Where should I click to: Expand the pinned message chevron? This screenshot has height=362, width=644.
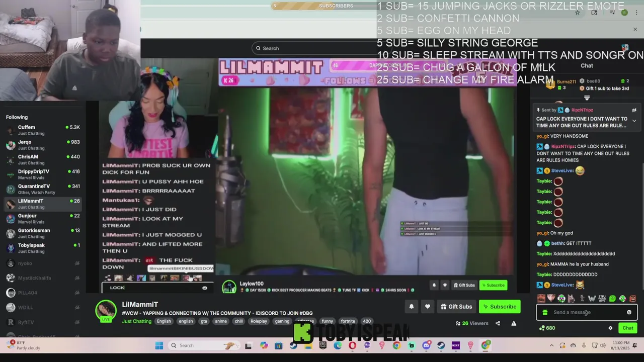pos(634,121)
